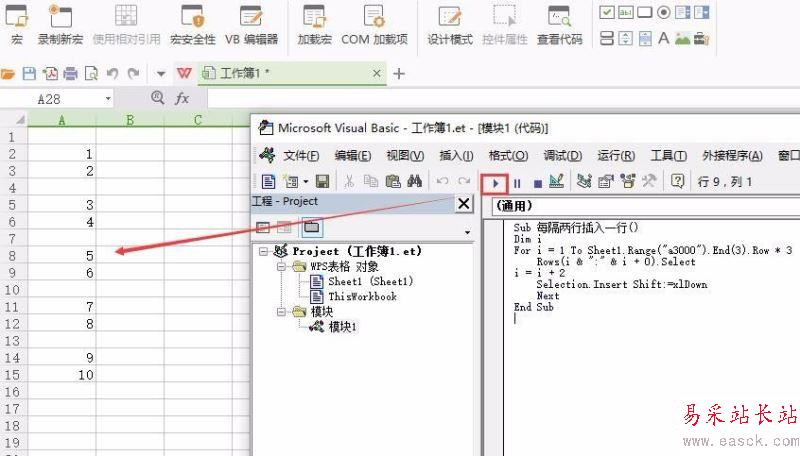This screenshot has width=800, height=456.
Task: Click the Name Box showing A28
Action: 51,99
